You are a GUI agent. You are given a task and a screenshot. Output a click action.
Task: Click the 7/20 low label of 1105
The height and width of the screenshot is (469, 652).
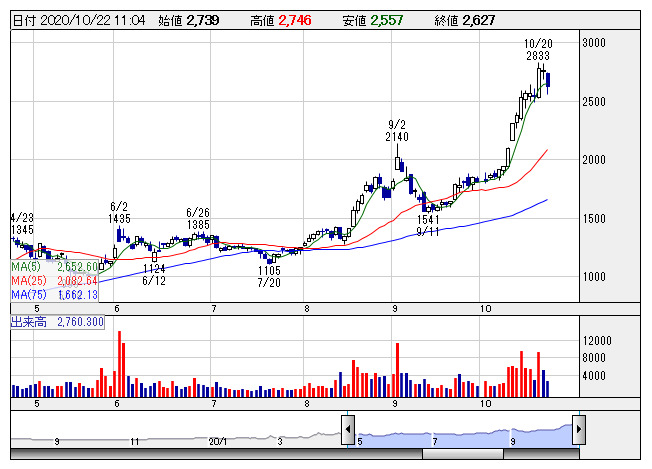(269, 277)
